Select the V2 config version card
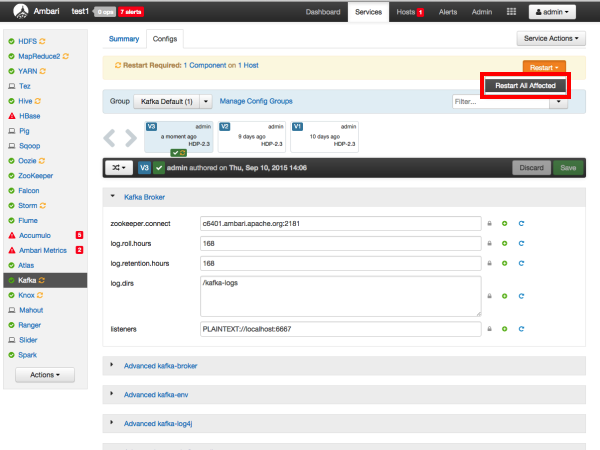Screen dimensions: 600x450 pos(252,137)
